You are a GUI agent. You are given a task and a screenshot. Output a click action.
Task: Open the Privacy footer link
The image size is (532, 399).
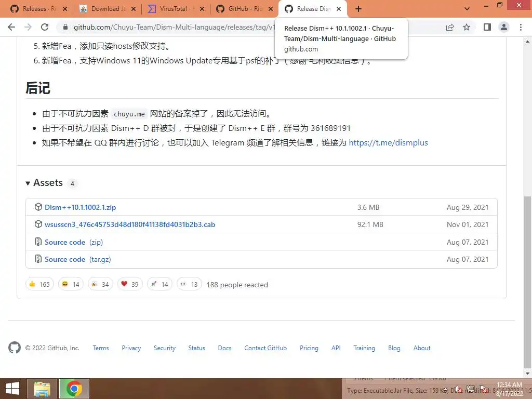[x=131, y=348]
